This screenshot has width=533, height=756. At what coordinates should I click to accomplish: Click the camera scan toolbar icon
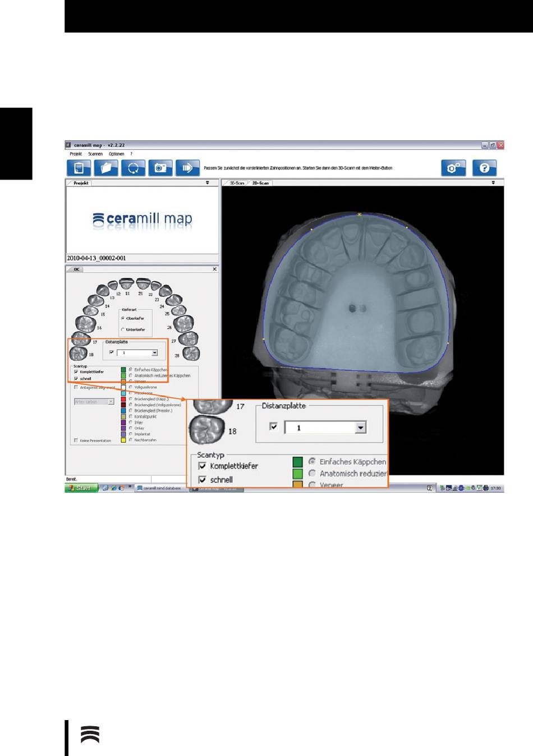coord(160,168)
